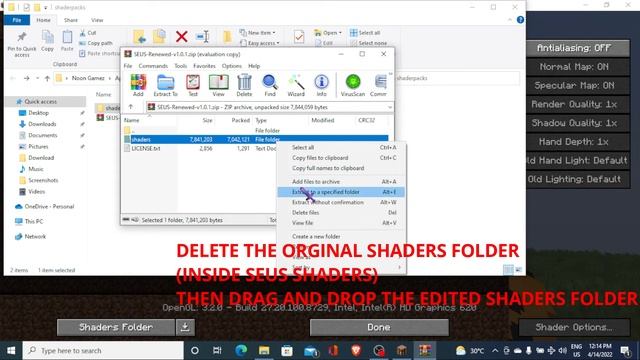
Task: Collapse the Explorer ribbon with the chevron
Action: (509, 20)
